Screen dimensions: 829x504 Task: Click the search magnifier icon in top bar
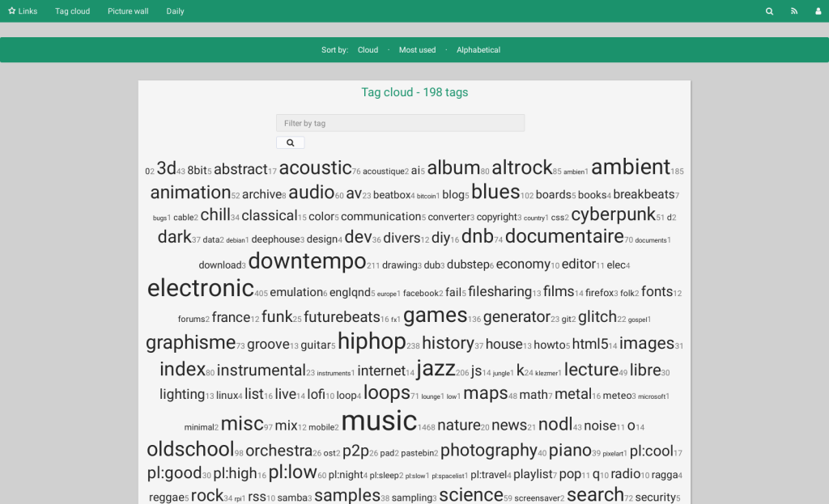[769, 11]
